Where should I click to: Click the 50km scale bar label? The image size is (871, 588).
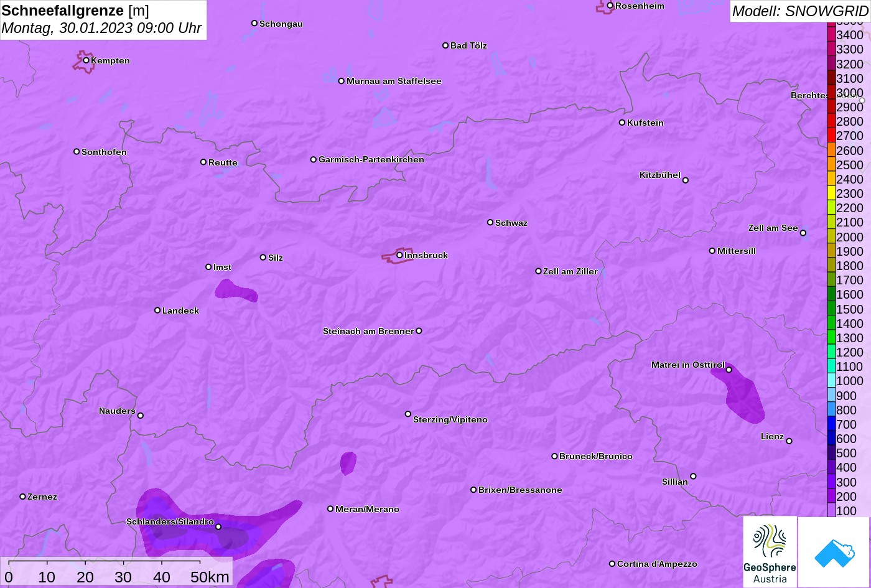click(x=210, y=577)
